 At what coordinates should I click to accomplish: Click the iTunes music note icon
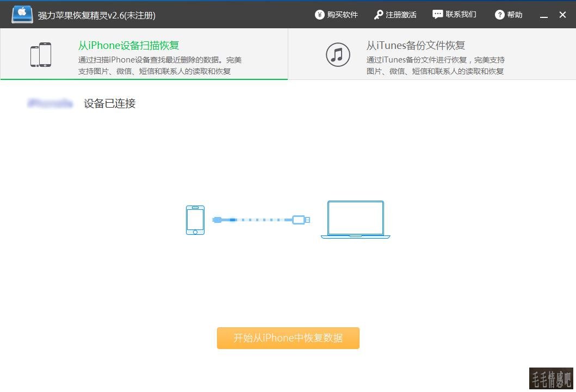pyautogui.click(x=338, y=55)
